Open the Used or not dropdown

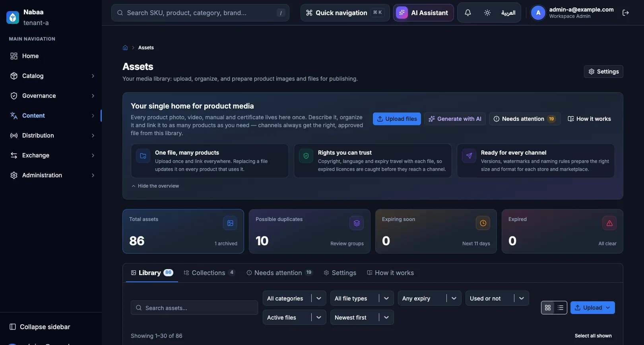497,298
